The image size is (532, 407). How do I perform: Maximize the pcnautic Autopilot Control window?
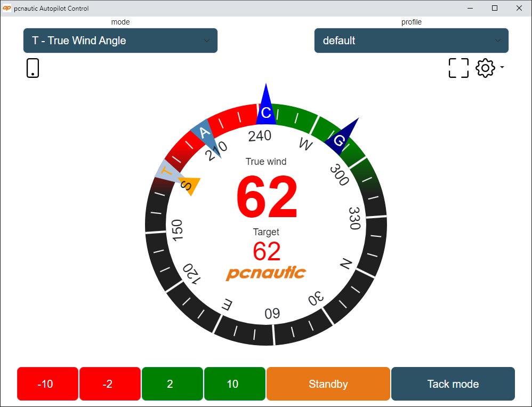click(495, 8)
